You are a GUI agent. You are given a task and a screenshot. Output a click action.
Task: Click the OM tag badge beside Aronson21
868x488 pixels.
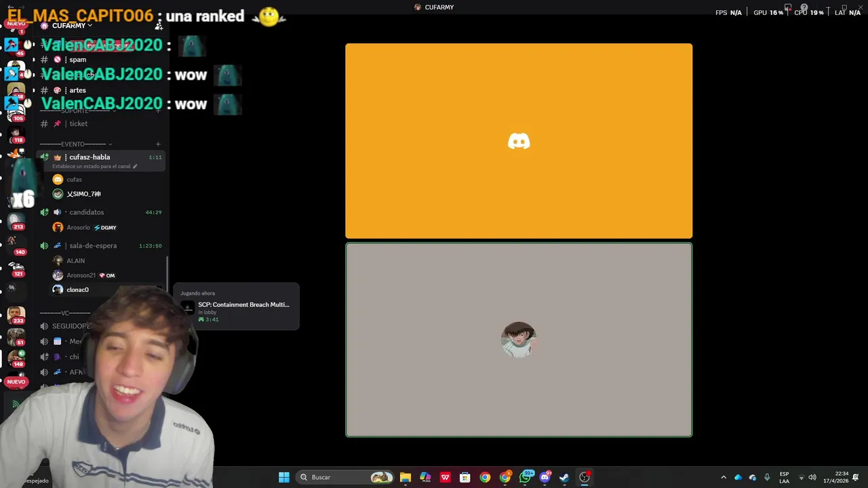click(x=107, y=276)
